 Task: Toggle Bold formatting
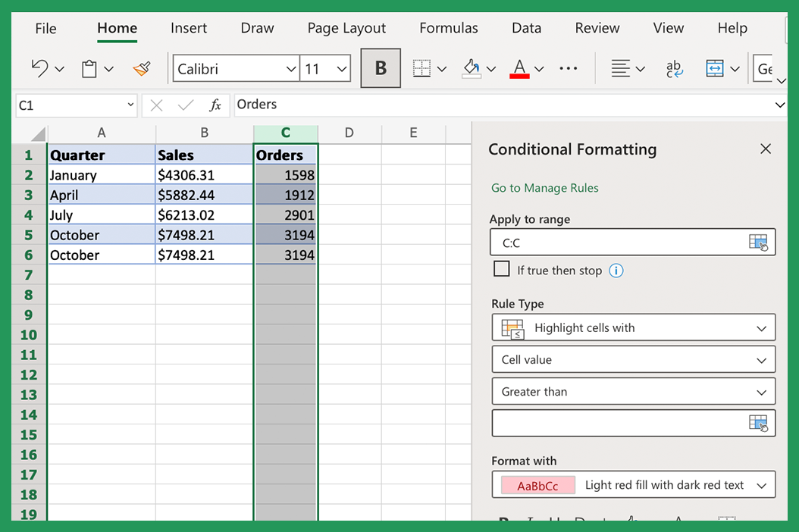(x=381, y=67)
